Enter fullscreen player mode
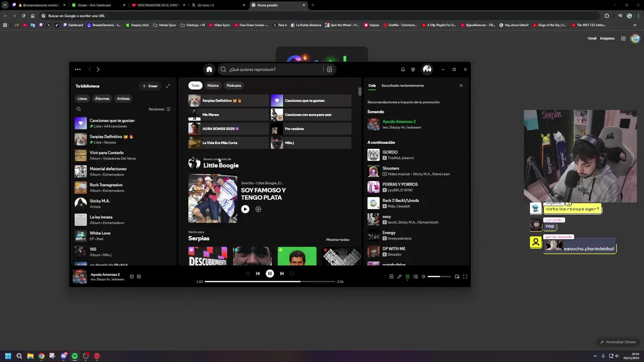This screenshot has width=644, height=362. pos(465,277)
